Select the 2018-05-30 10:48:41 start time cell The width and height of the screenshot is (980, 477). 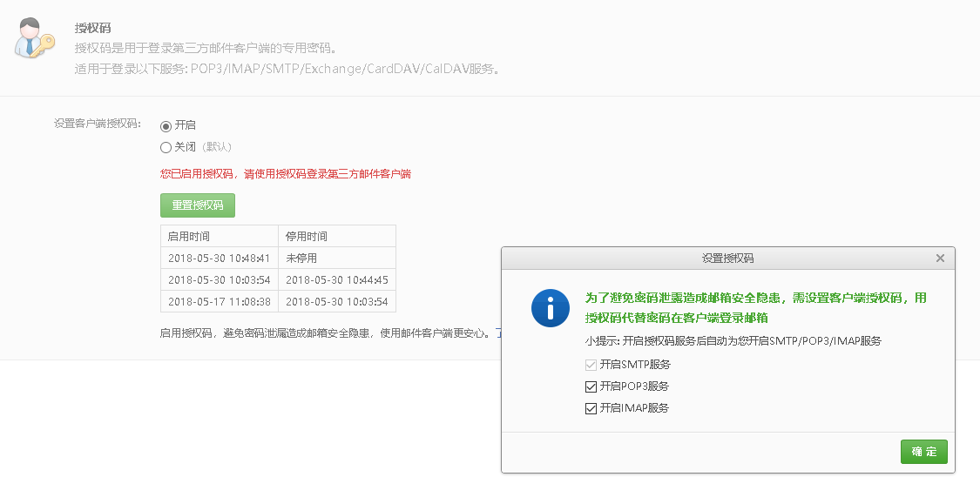[x=219, y=259]
